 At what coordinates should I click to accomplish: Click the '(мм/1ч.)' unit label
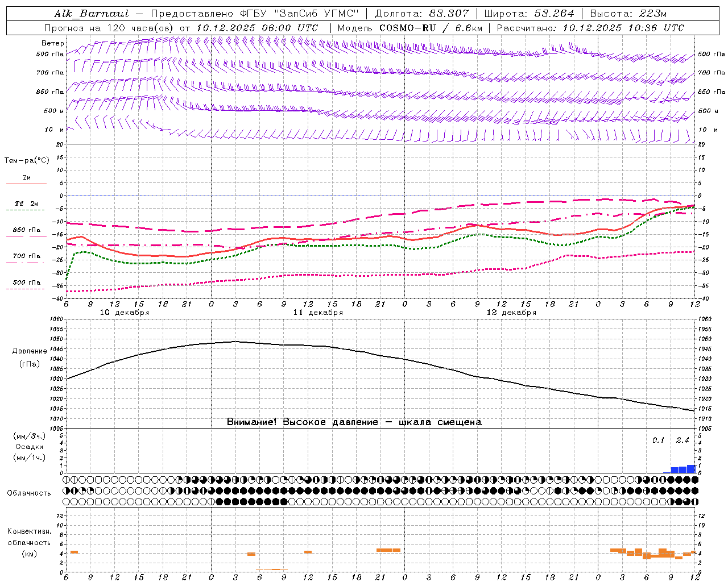point(30,458)
